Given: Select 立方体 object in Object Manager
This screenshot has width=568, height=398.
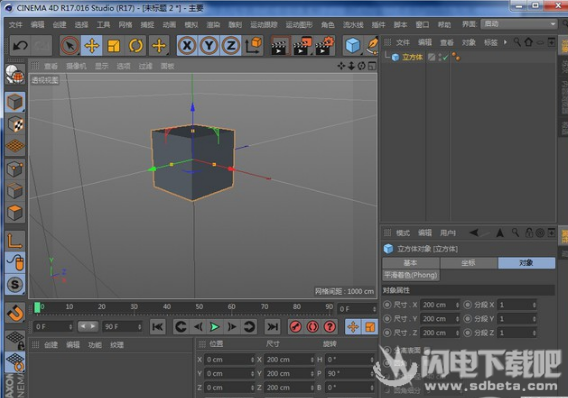Looking at the screenshot, I should [x=412, y=57].
